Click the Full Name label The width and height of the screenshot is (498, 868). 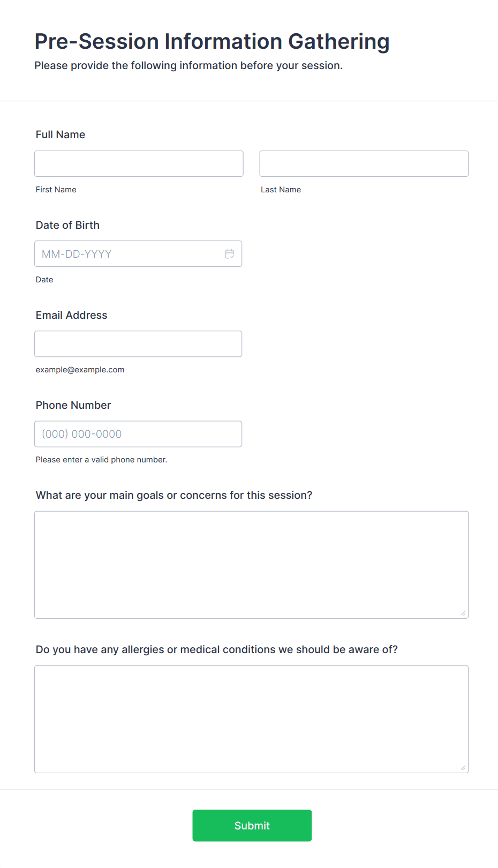click(61, 134)
